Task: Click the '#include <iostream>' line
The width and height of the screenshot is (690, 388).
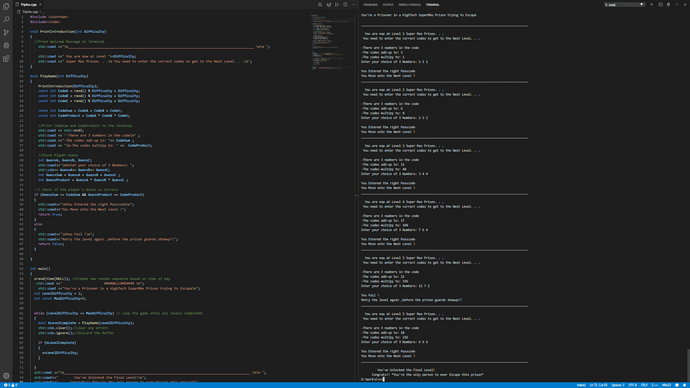Action: (49, 17)
